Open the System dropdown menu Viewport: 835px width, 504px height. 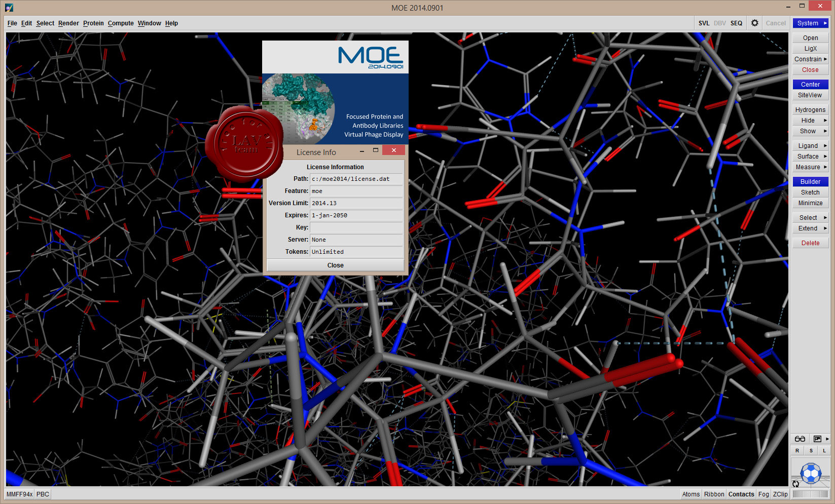coord(811,23)
